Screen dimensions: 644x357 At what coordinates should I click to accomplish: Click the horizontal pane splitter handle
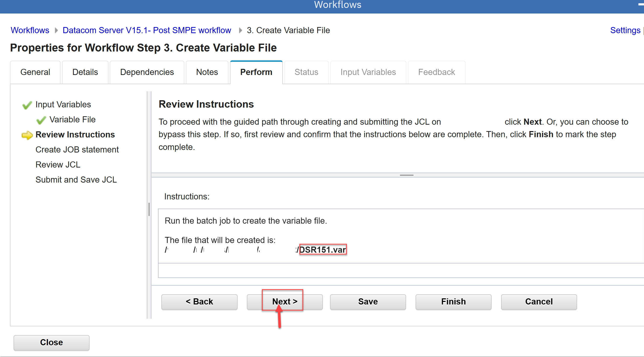[x=406, y=175]
